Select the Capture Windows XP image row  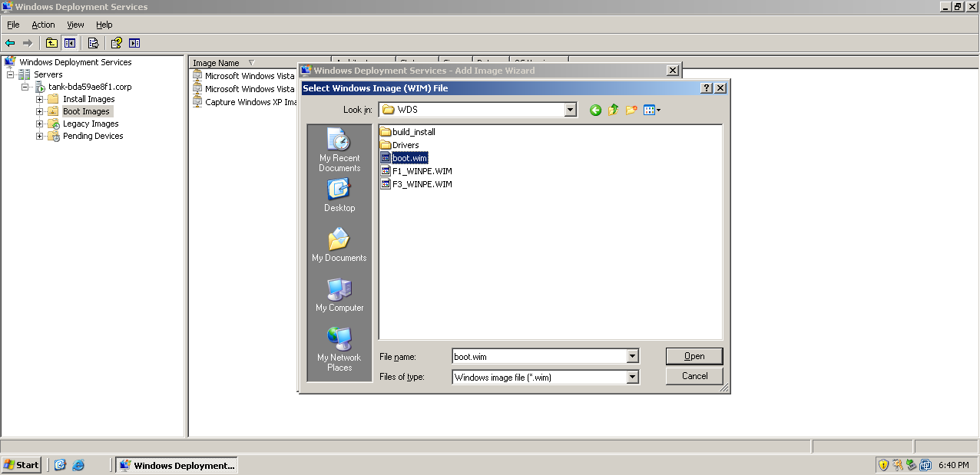click(244, 102)
